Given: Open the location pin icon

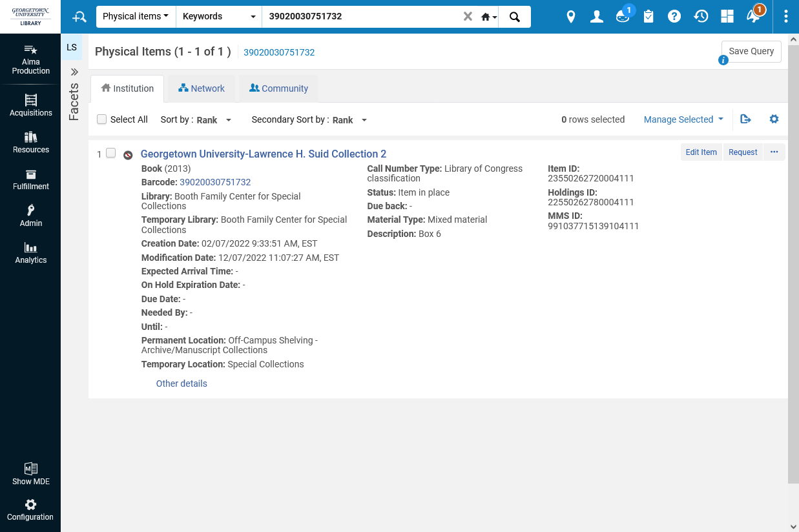Looking at the screenshot, I should coord(570,17).
